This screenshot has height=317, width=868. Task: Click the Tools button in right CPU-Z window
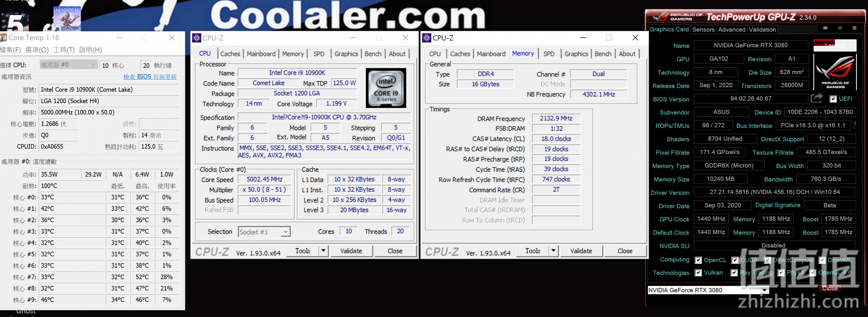pyautogui.click(x=533, y=251)
